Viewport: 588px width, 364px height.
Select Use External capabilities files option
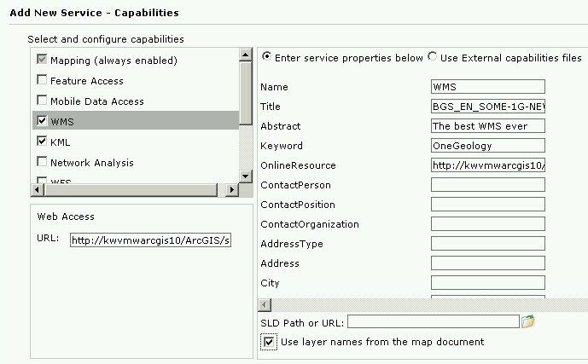[433, 56]
